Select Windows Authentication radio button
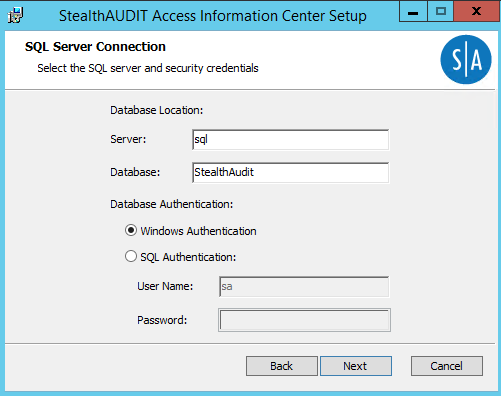Viewport: 501px width, 396px height. (131, 231)
